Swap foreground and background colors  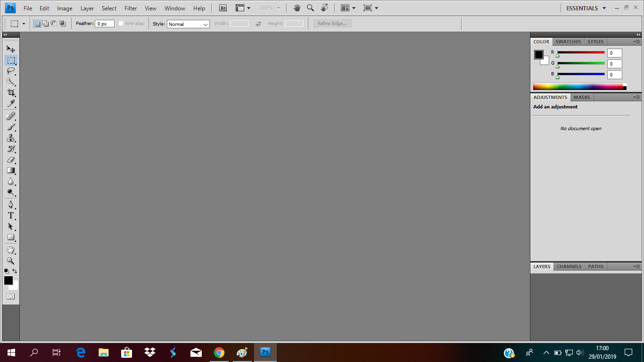tap(15, 271)
